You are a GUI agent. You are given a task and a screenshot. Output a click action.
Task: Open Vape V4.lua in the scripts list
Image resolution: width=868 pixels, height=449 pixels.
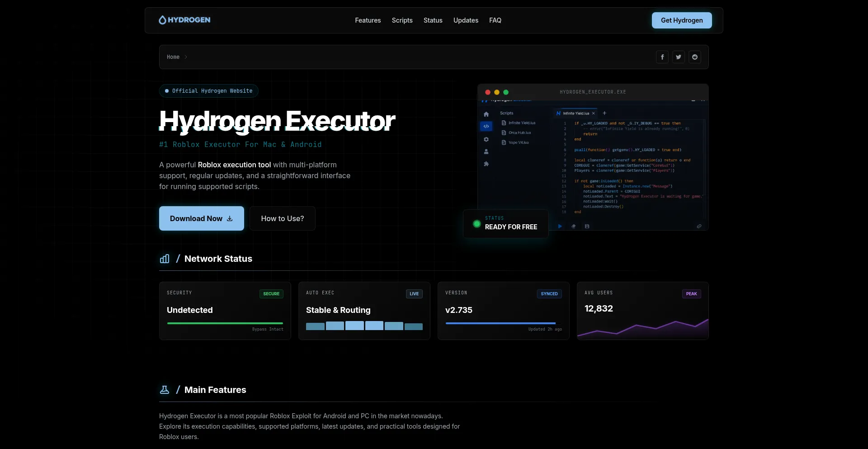[515, 142]
